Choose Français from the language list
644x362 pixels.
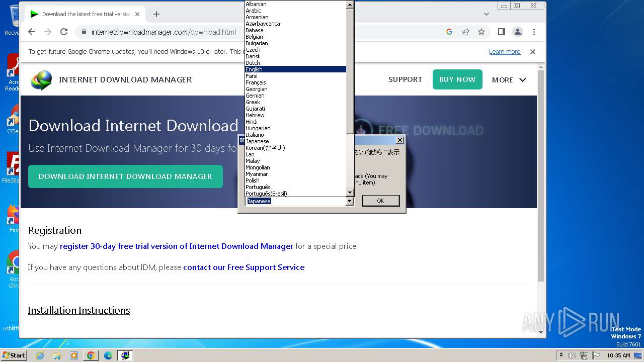296,82
